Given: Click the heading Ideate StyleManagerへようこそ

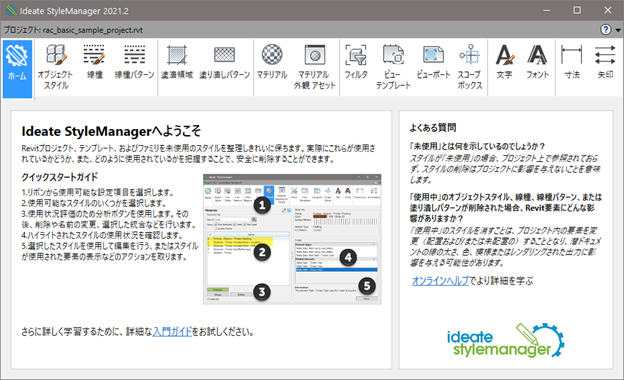Looking at the screenshot, I should [111, 131].
